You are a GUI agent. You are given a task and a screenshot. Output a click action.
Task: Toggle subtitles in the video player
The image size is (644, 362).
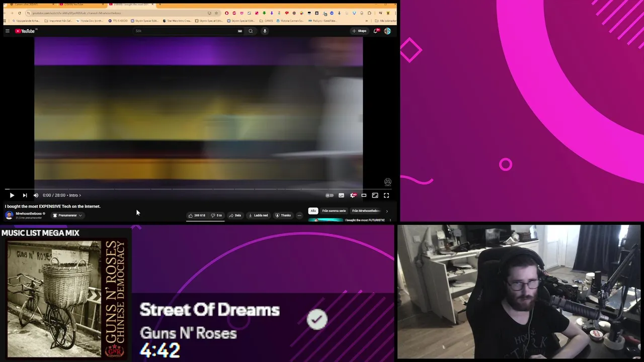(x=341, y=195)
